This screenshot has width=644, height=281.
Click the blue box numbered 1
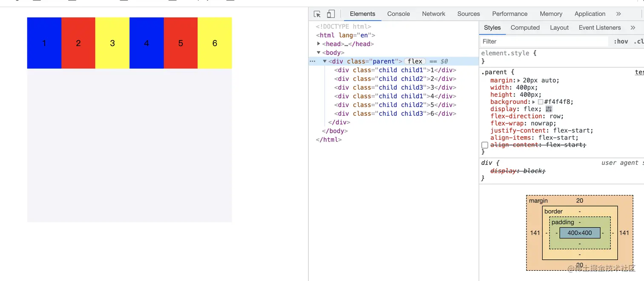coord(44,43)
